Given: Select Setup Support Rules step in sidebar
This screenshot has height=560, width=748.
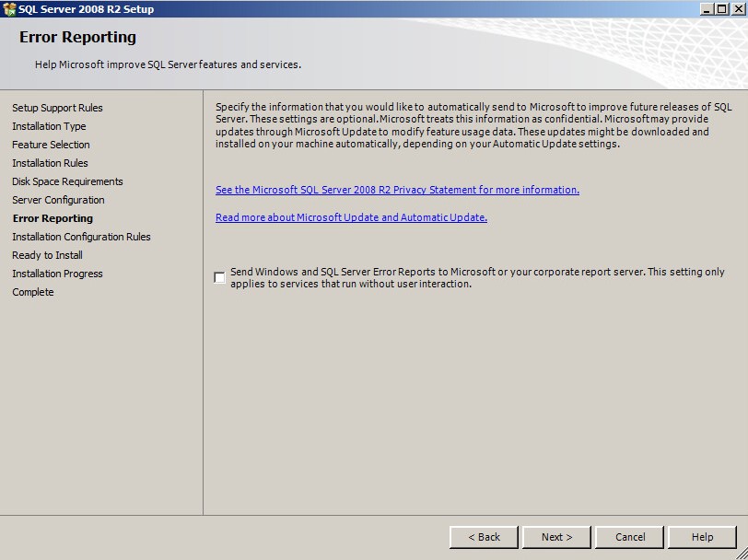Looking at the screenshot, I should click(x=57, y=108).
